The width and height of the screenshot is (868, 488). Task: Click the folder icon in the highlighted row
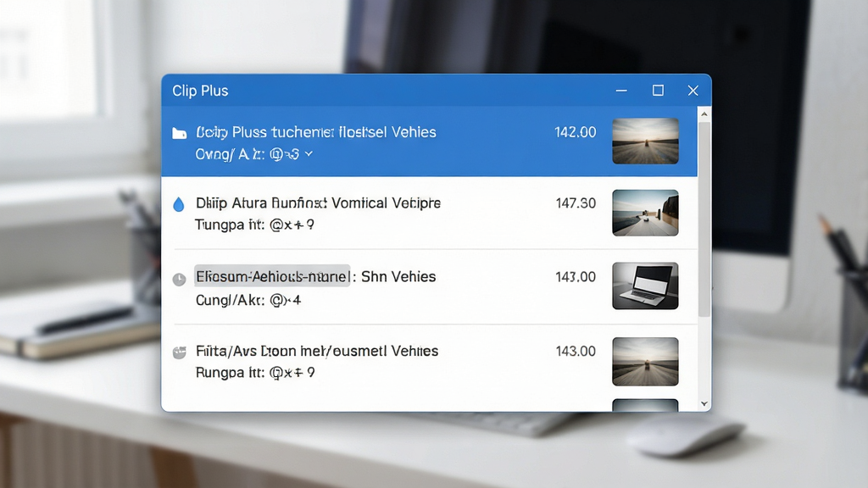click(180, 133)
